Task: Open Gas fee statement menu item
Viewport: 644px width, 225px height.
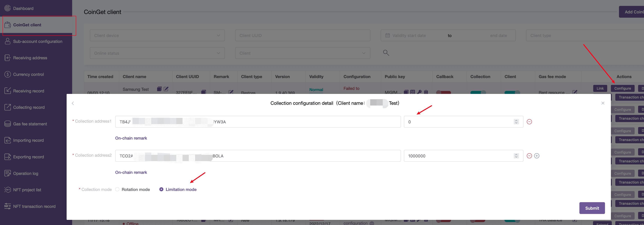Action: point(30,124)
